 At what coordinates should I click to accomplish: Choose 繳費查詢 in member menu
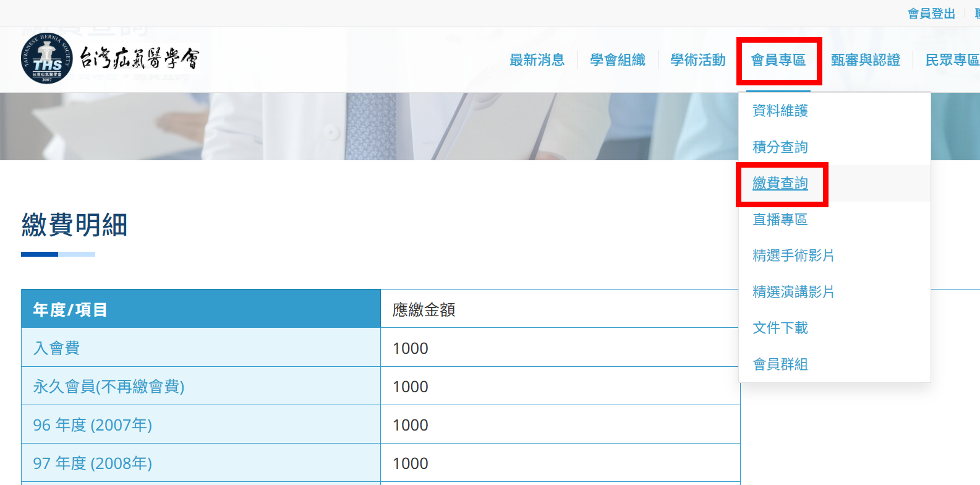[780, 184]
